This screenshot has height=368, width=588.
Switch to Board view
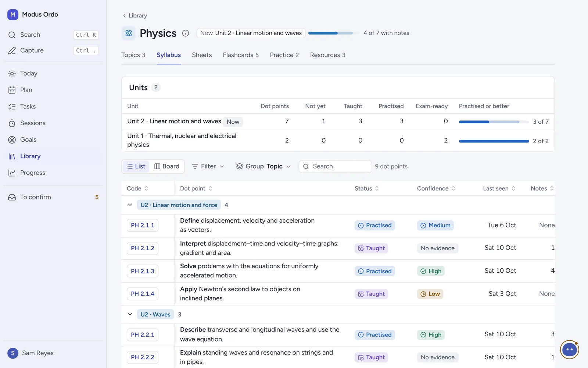pos(167,166)
